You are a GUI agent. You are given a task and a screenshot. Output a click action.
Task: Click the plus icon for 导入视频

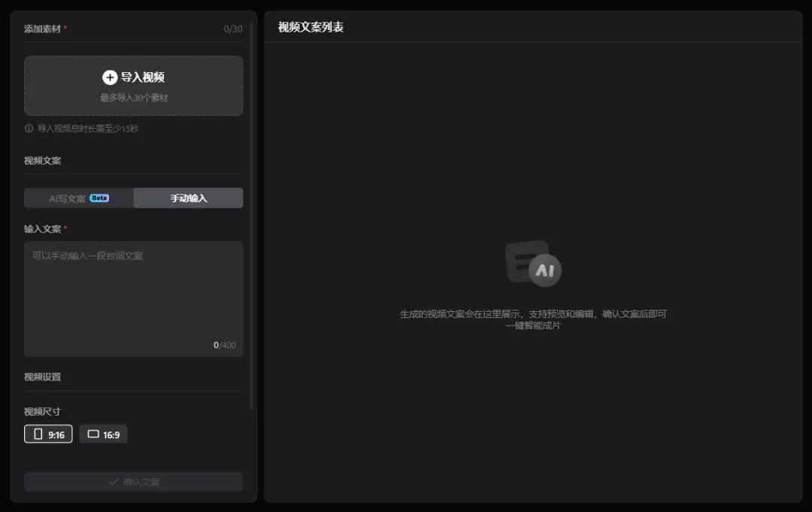tap(109, 77)
